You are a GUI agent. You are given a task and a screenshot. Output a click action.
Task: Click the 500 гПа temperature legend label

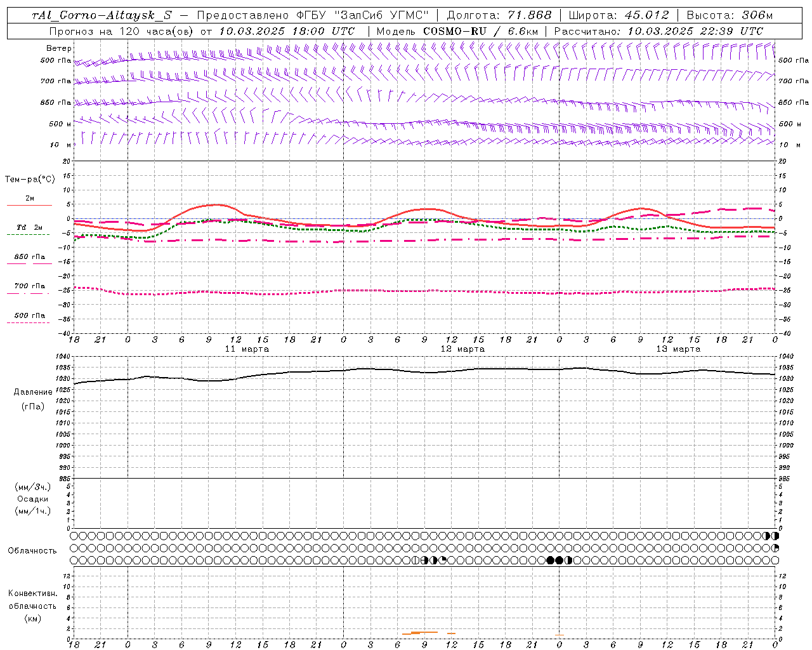(30, 315)
